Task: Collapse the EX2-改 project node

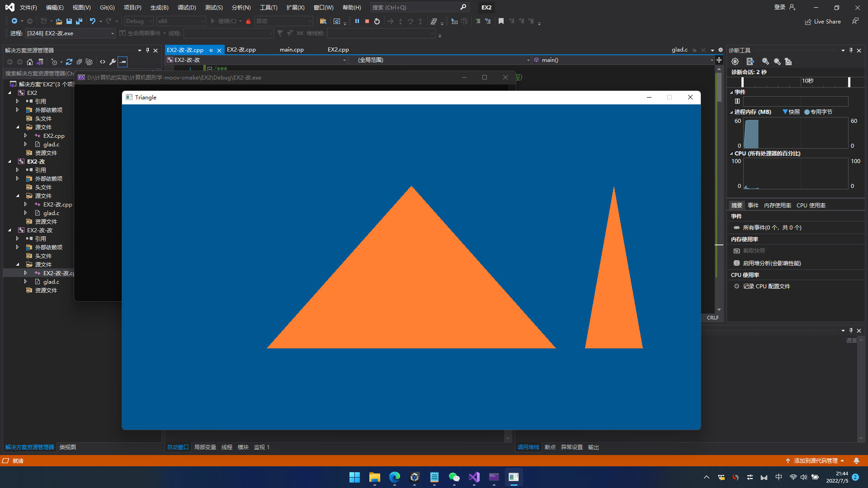Action: [9, 161]
